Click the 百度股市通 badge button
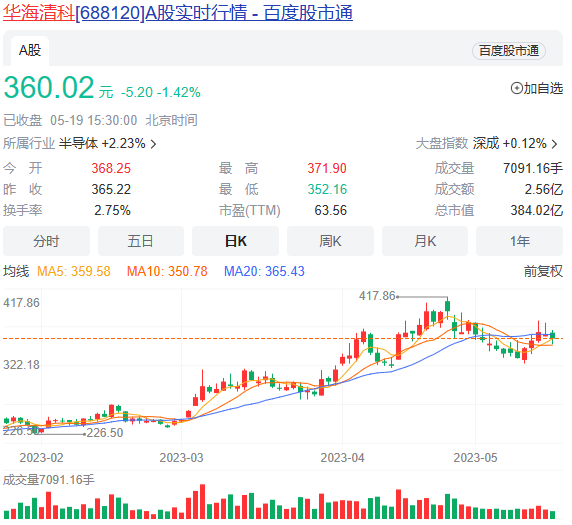Screen dimensions: 572x525 point(509,51)
